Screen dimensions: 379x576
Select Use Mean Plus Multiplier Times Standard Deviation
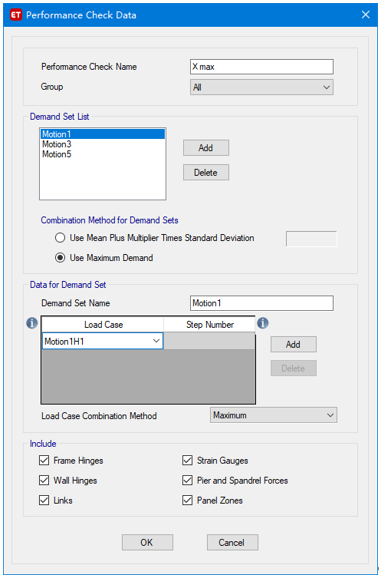60,238
